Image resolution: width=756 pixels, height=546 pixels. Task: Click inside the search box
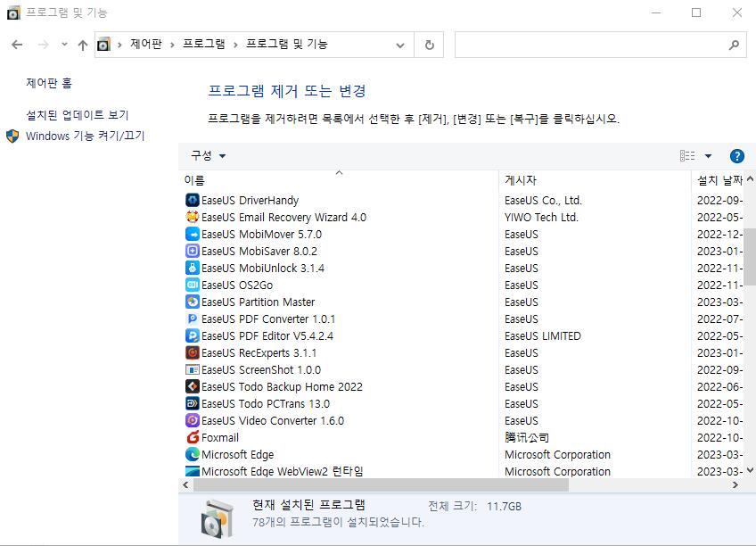tap(588, 45)
